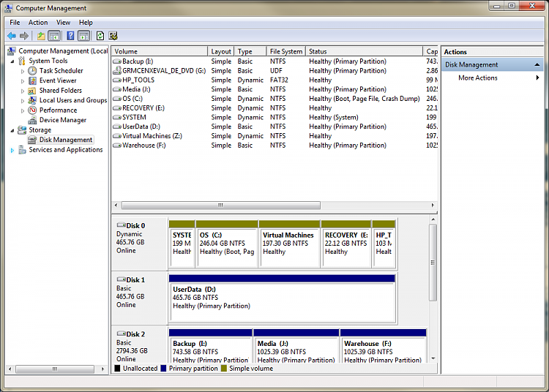
Task: Click the Event Viewer icon
Action: pos(32,80)
